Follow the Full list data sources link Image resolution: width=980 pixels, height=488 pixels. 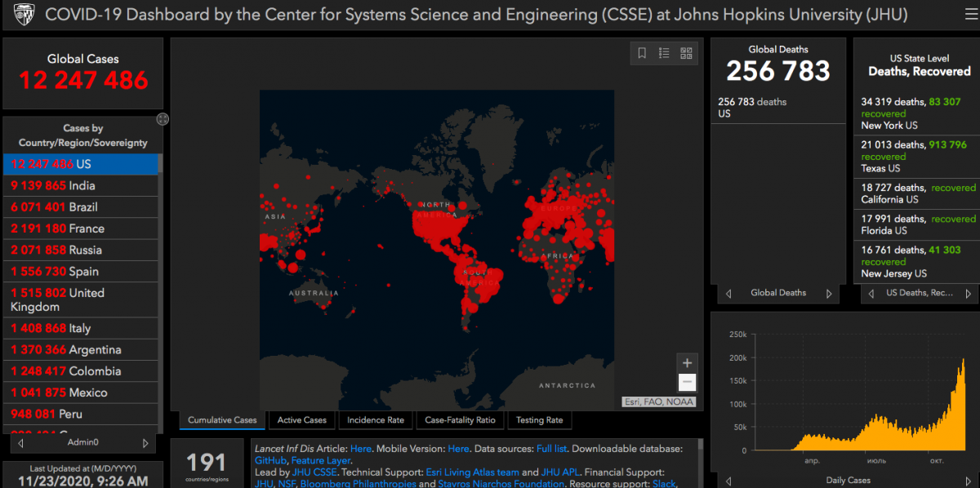[x=552, y=449]
